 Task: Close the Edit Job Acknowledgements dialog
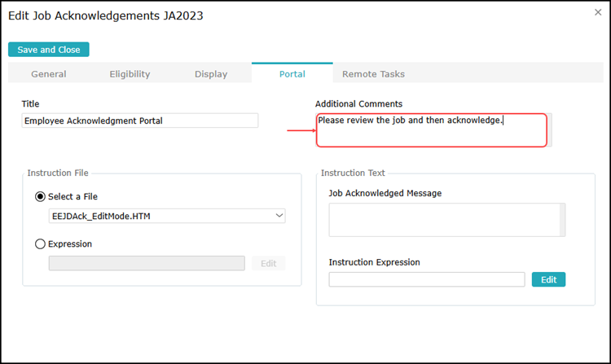[x=599, y=12]
